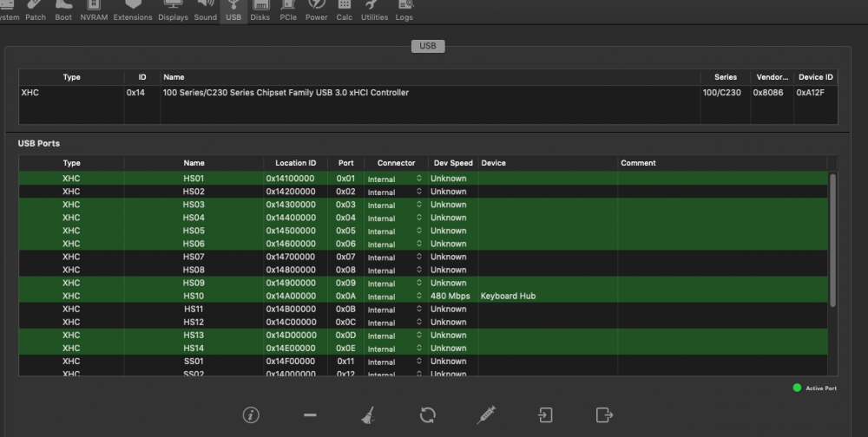This screenshot has height=437, width=868.
Task: Click the Comment column header
Action: click(x=722, y=163)
